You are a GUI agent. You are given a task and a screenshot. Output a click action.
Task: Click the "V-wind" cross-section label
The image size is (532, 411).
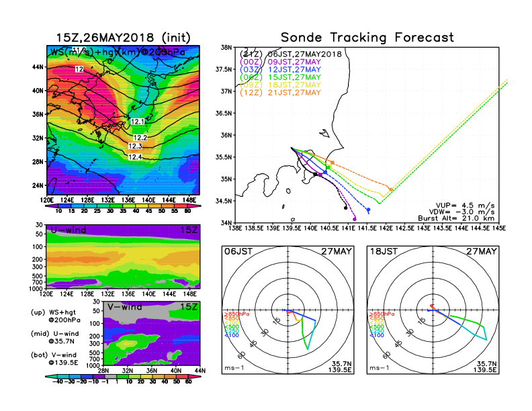(x=125, y=307)
